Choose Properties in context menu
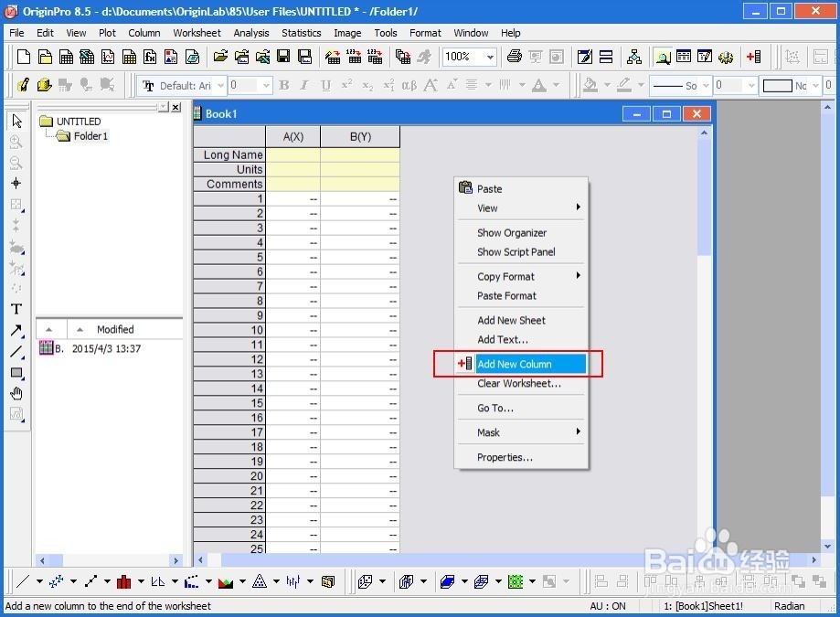Image resolution: width=840 pixels, height=617 pixels. 521,457
